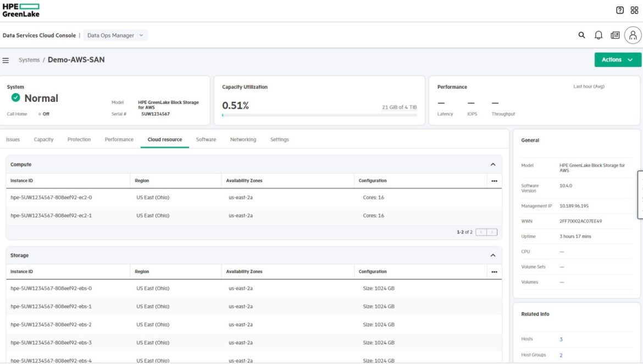This screenshot has width=643, height=364.
Task: Switch to the Settings tab
Action: [x=280, y=139]
